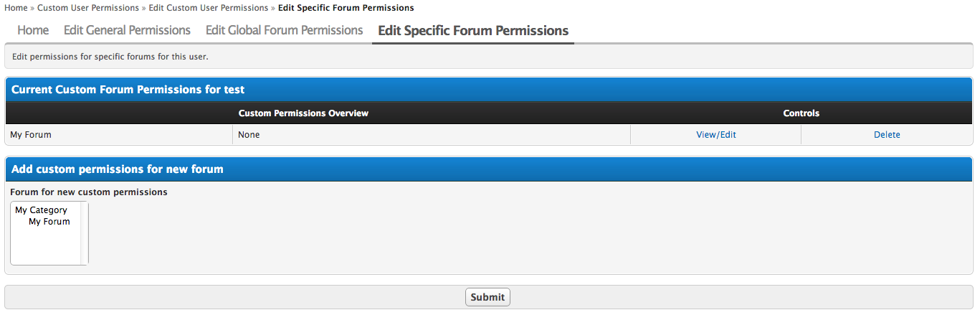Select My Forum in the listbox
The image size is (980, 315).
coord(49,222)
